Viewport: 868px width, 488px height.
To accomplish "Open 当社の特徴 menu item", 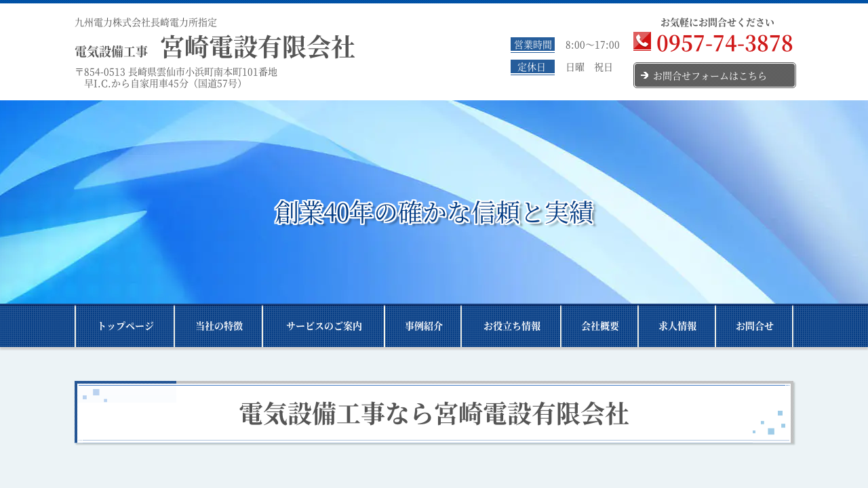I will tap(219, 326).
